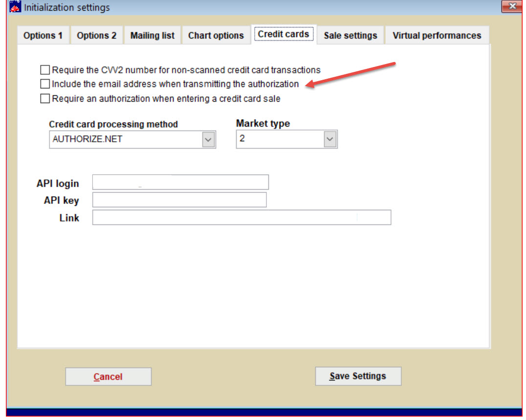The image size is (526, 420).
Task: Close the Initialization settings window
Action: (x=512, y=6)
